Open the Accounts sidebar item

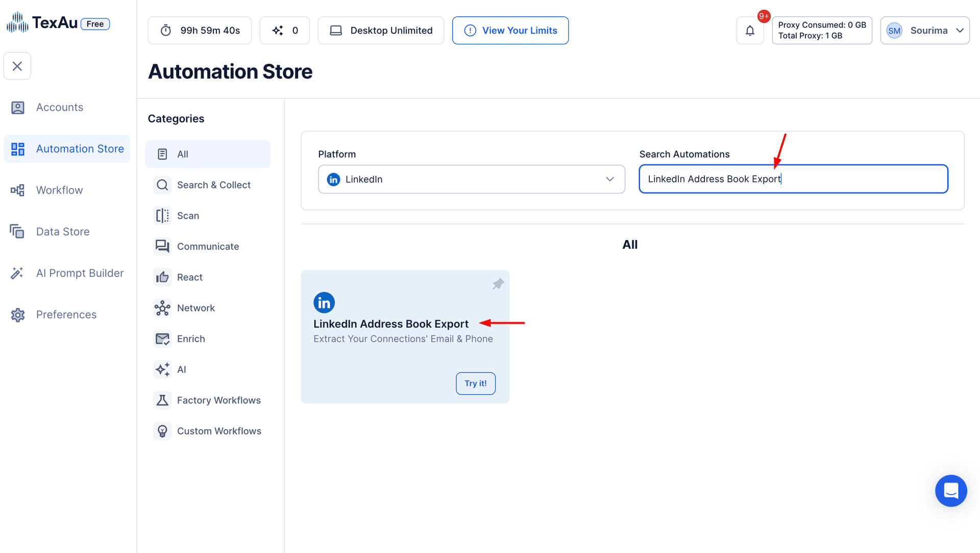pyautogui.click(x=67, y=107)
